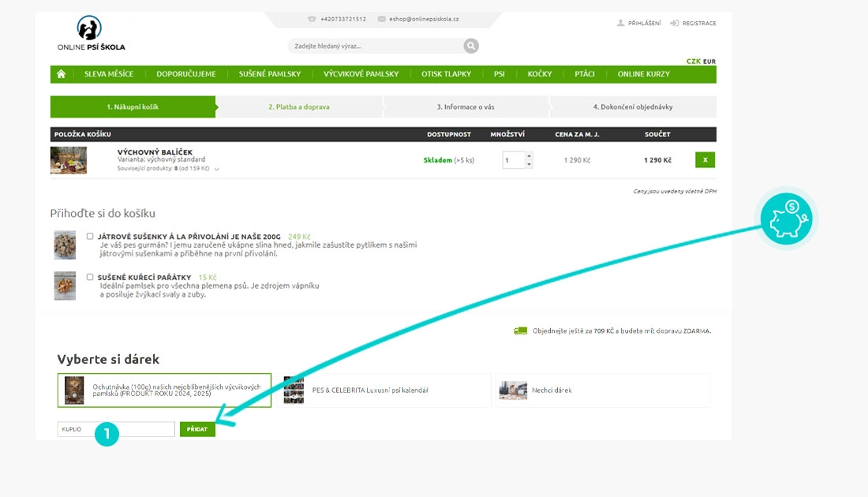
Task: Open Játrové sušenky product thumbnail
Action: pyautogui.click(x=65, y=245)
